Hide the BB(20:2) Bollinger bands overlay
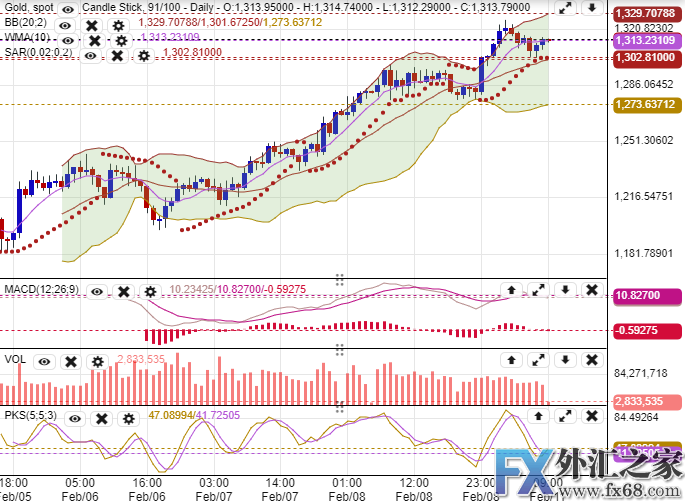 coord(65,24)
